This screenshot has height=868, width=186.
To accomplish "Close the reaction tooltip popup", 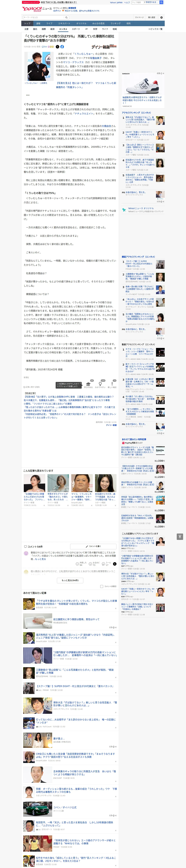I will tap(80, 383).
